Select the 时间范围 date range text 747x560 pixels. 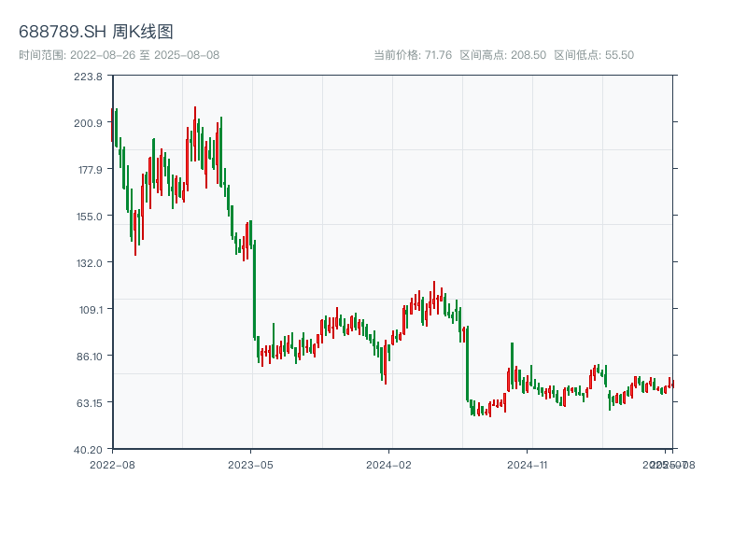coord(120,55)
